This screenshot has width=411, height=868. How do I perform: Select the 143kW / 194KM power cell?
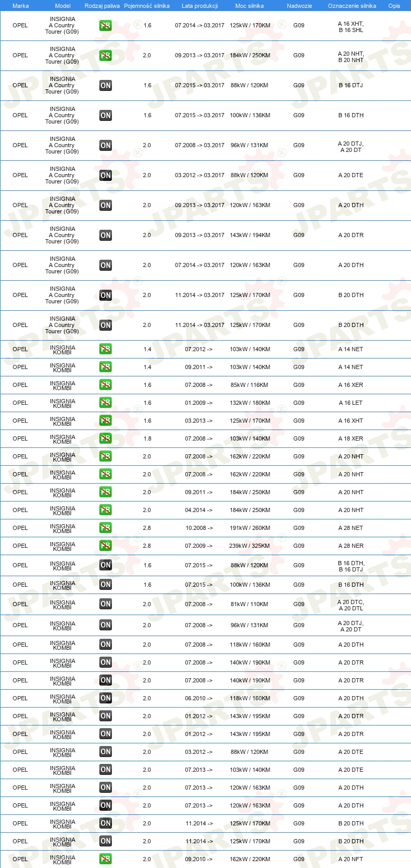click(250, 235)
